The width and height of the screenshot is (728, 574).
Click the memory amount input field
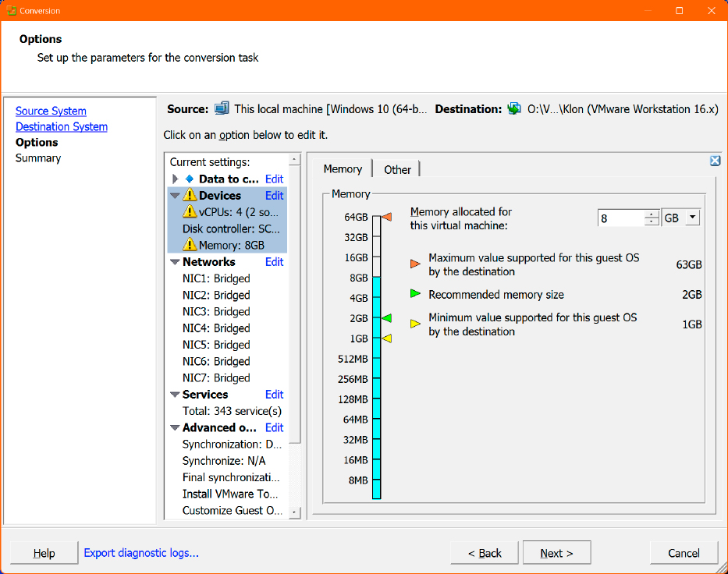pyautogui.click(x=622, y=218)
